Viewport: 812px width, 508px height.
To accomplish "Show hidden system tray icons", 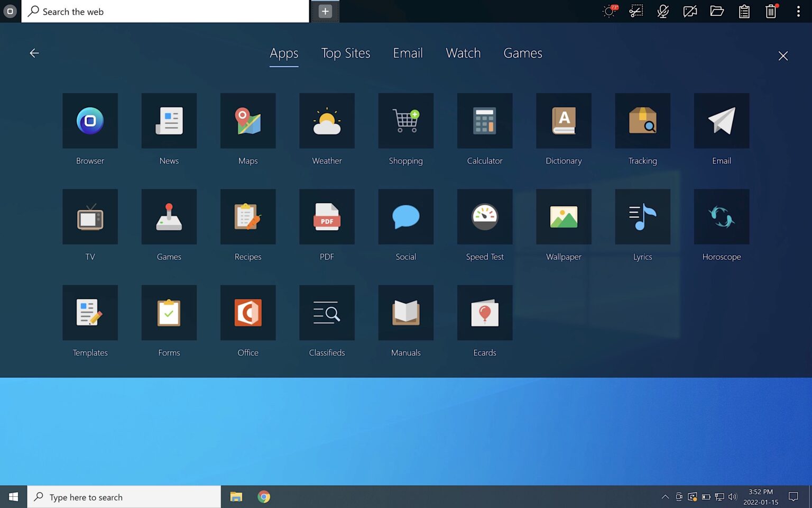I will 666,497.
